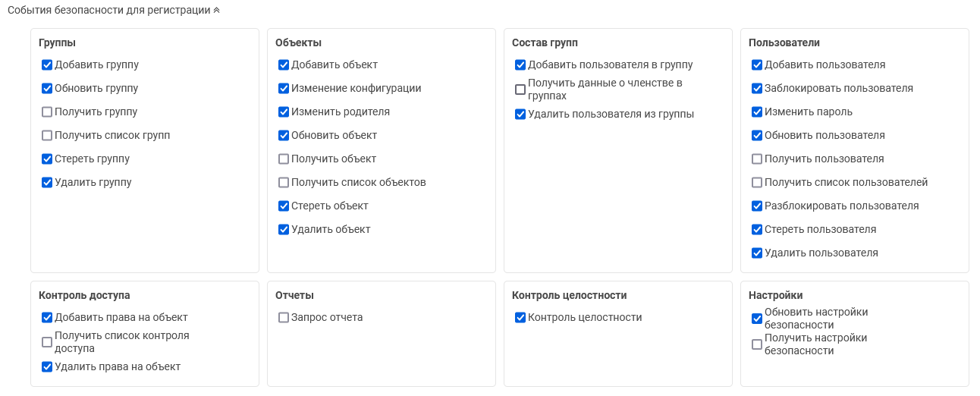The width and height of the screenshot is (980, 396).
Task: Toggle 'Изменить родителя' checkbox
Action: (284, 112)
